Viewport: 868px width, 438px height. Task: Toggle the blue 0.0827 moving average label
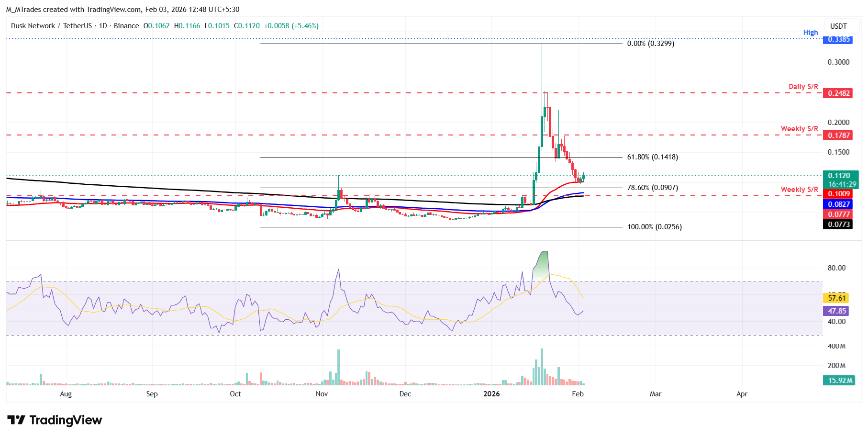point(838,204)
